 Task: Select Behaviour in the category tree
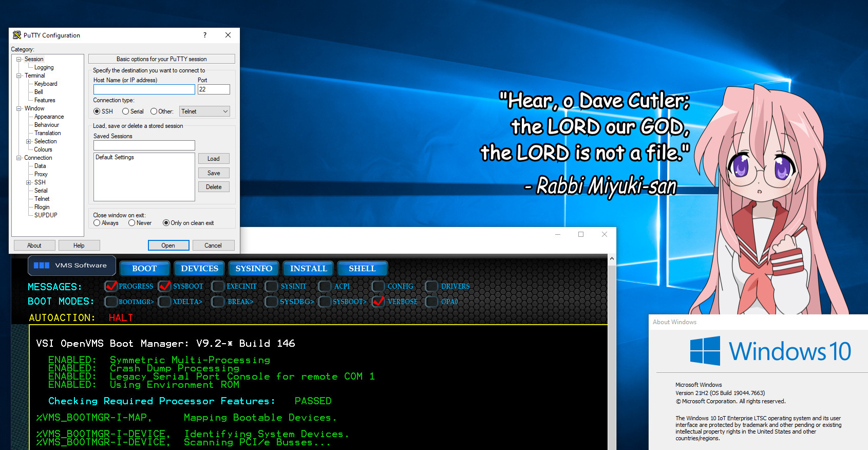(x=47, y=125)
